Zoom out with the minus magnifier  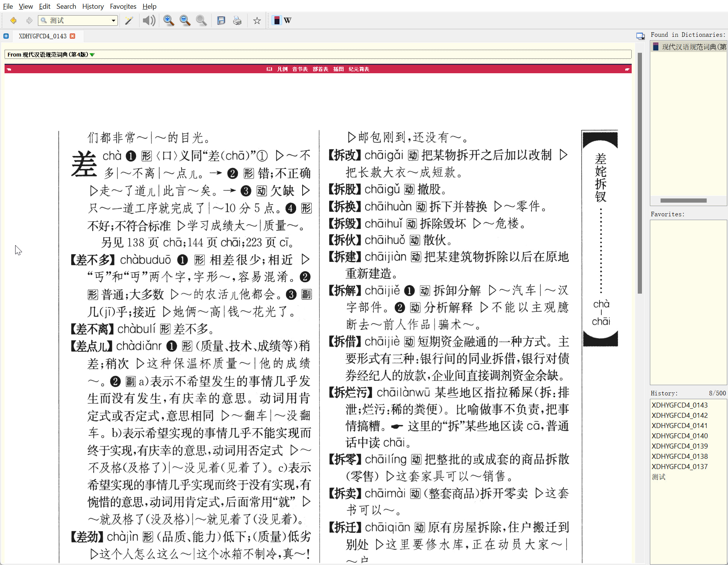(x=185, y=20)
